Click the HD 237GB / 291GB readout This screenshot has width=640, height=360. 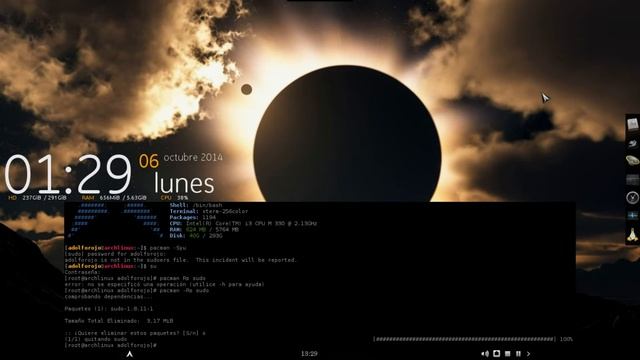tap(37, 198)
